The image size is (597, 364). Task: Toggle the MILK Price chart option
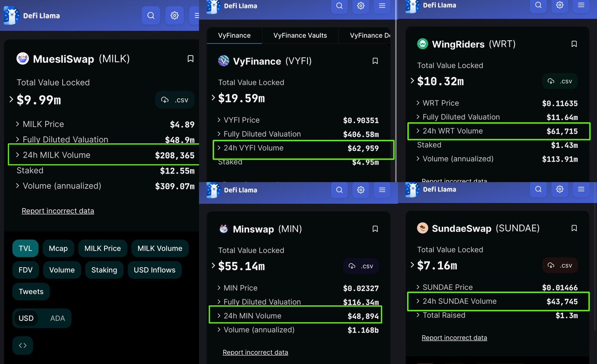click(102, 248)
